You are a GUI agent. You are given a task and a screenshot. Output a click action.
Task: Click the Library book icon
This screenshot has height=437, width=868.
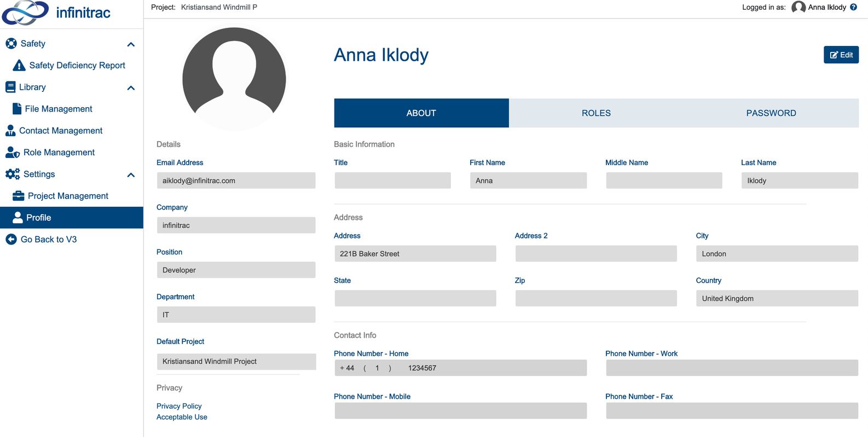(10, 87)
